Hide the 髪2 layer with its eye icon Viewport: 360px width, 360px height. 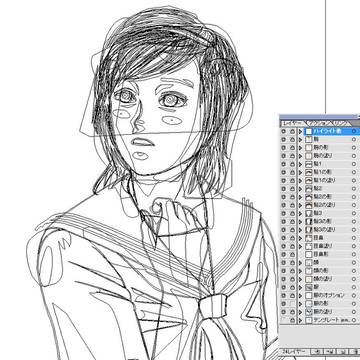pyautogui.click(x=283, y=189)
